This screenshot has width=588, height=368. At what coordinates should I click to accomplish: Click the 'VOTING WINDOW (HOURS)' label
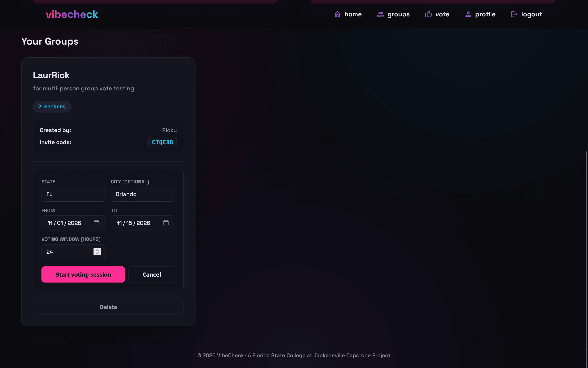(71, 239)
